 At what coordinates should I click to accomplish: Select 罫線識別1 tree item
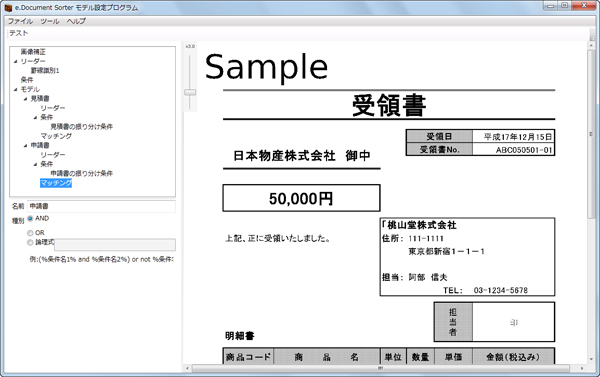point(45,70)
